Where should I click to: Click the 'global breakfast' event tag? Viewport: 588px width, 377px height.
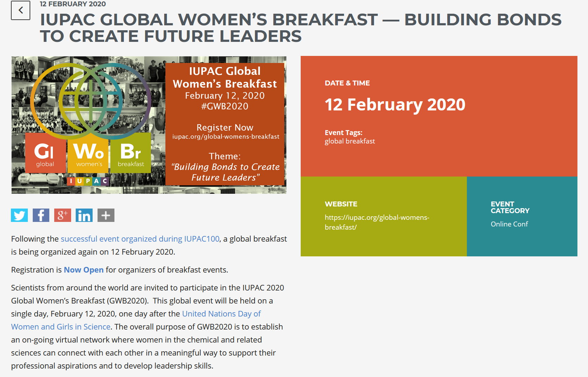(x=350, y=141)
